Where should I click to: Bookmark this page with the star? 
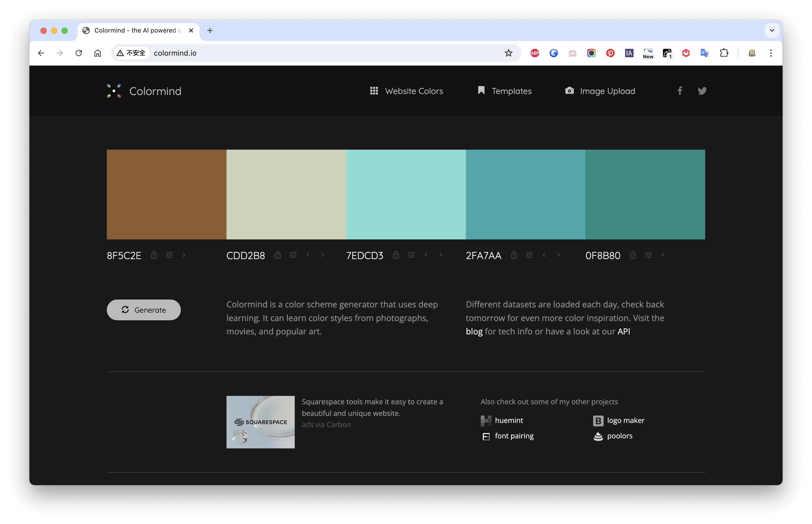[509, 53]
